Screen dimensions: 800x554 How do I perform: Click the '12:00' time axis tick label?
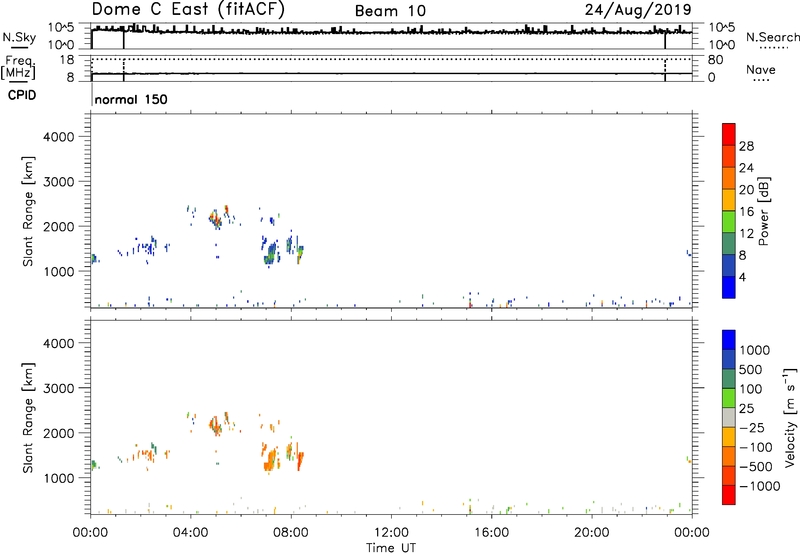coord(391,533)
